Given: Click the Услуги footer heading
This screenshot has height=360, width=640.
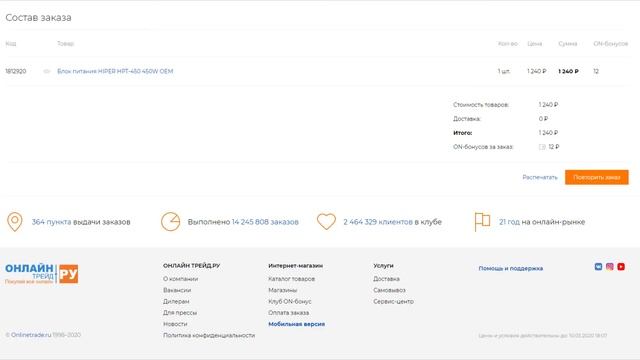Looking at the screenshot, I should (x=383, y=266).
